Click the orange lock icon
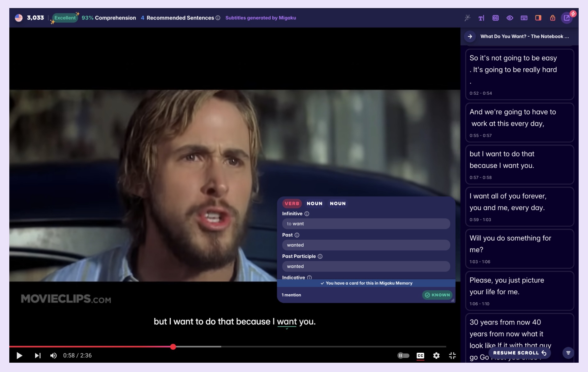 [552, 18]
